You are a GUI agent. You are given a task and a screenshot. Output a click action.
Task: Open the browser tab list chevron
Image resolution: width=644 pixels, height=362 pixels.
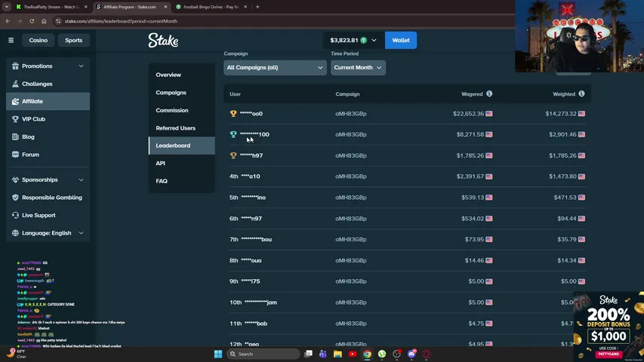[x=7, y=7]
